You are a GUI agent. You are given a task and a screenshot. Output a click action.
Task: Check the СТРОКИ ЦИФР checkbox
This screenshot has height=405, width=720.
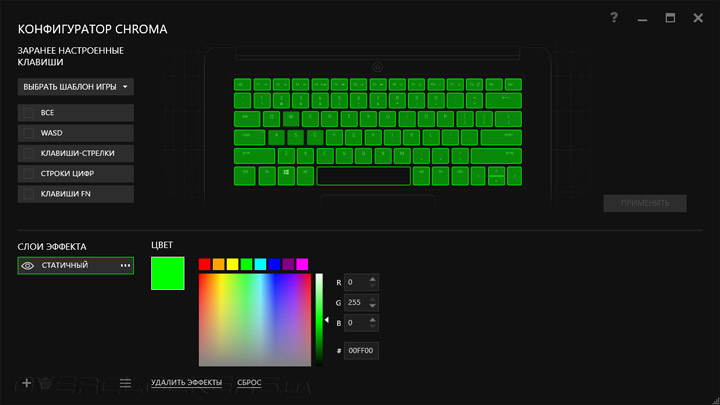(28, 174)
